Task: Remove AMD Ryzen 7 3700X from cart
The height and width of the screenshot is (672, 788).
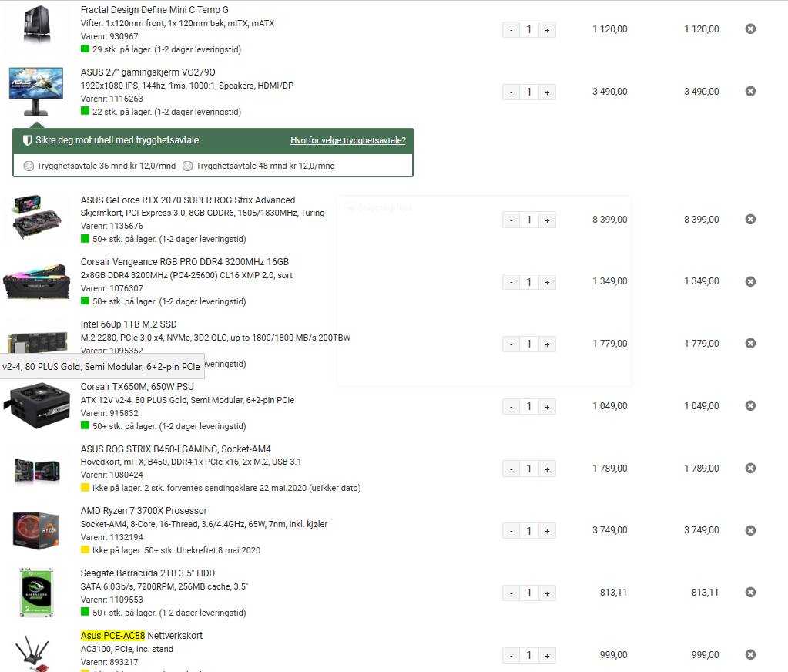Action: point(750,530)
